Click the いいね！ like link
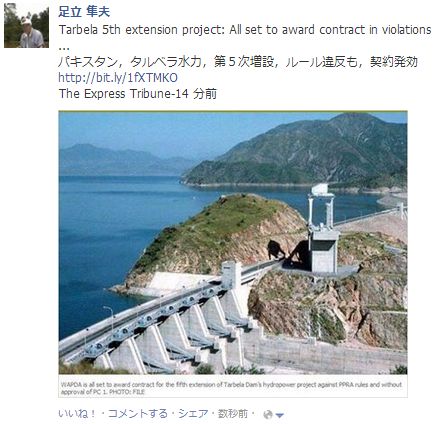The image size is (438, 424). pos(77,414)
